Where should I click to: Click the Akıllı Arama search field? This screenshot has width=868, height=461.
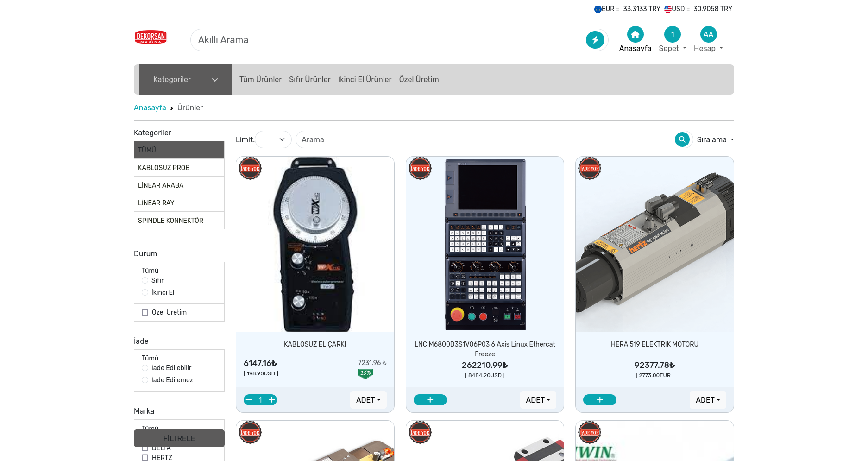(389, 40)
